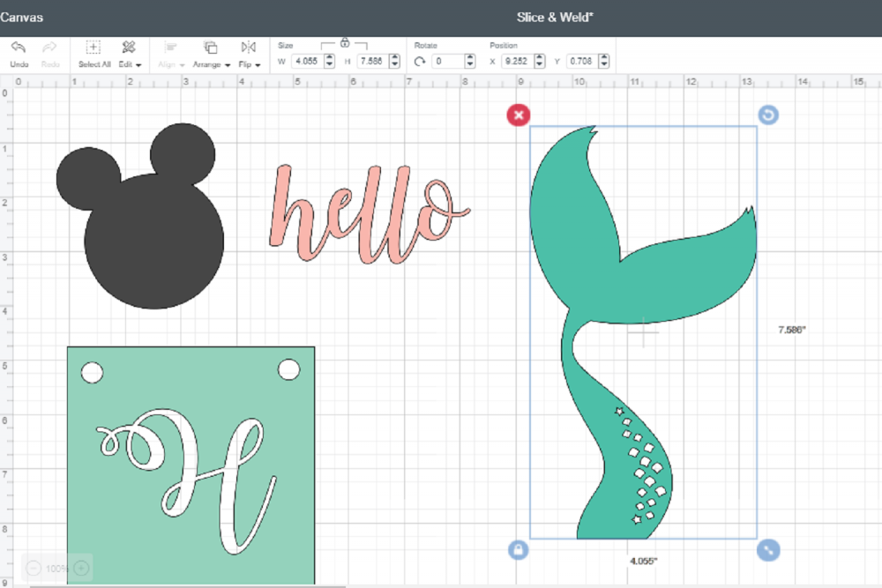Expand the Edit dropdown arrow
882x588 pixels.
tap(138, 65)
